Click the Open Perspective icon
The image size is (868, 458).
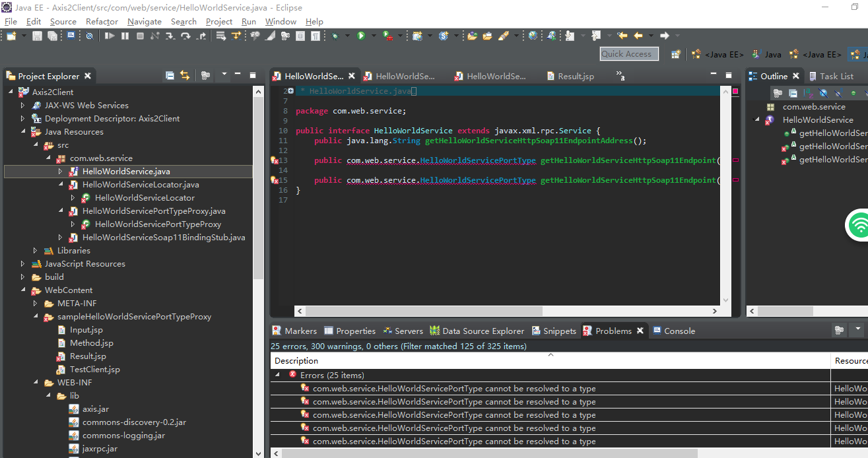click(676, 54)
